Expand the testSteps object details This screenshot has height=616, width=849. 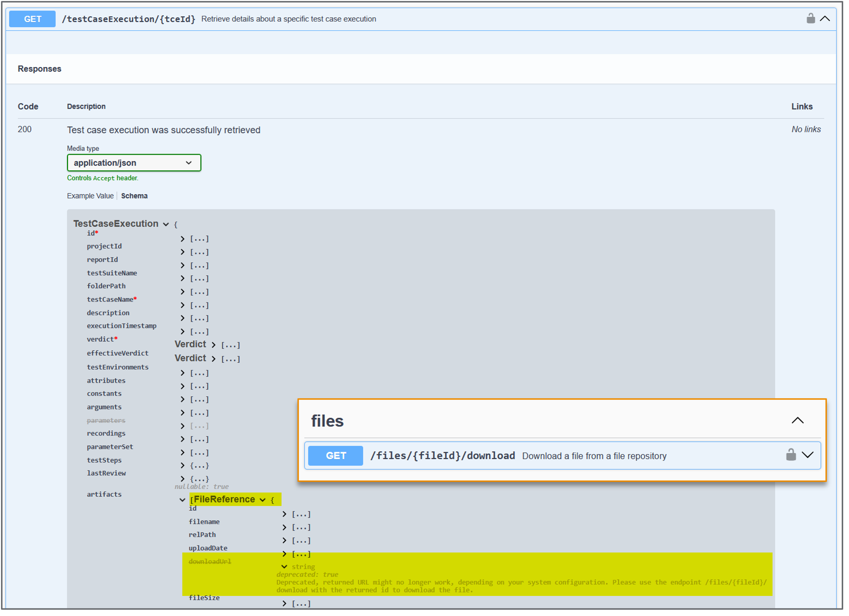(182, 465)
